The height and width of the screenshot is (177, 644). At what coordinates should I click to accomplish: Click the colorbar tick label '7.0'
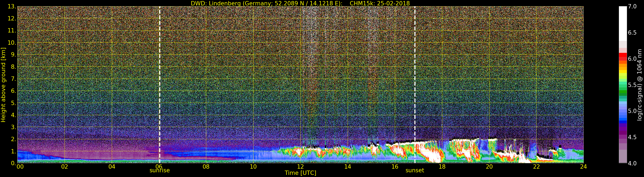tap(632, 6)
